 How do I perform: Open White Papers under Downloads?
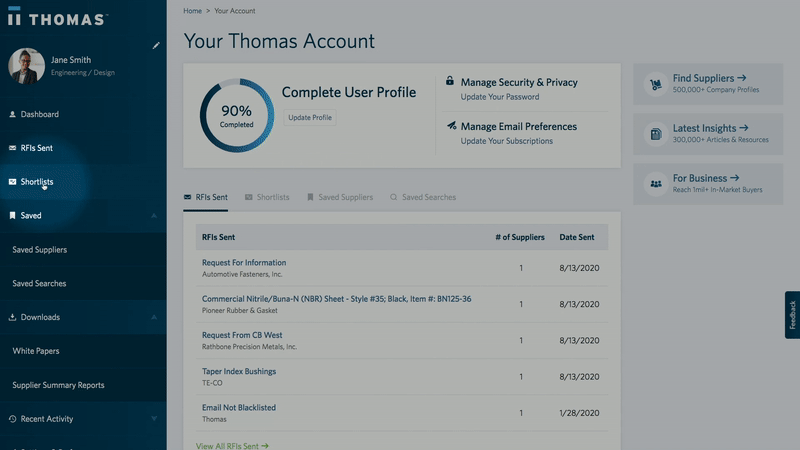pyautogui.click(x=35, y=351)
